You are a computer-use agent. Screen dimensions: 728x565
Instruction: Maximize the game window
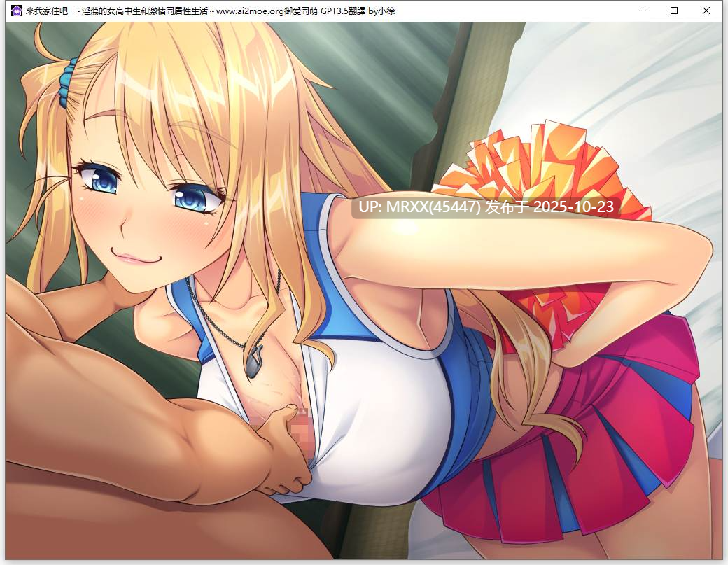(674, 11)
